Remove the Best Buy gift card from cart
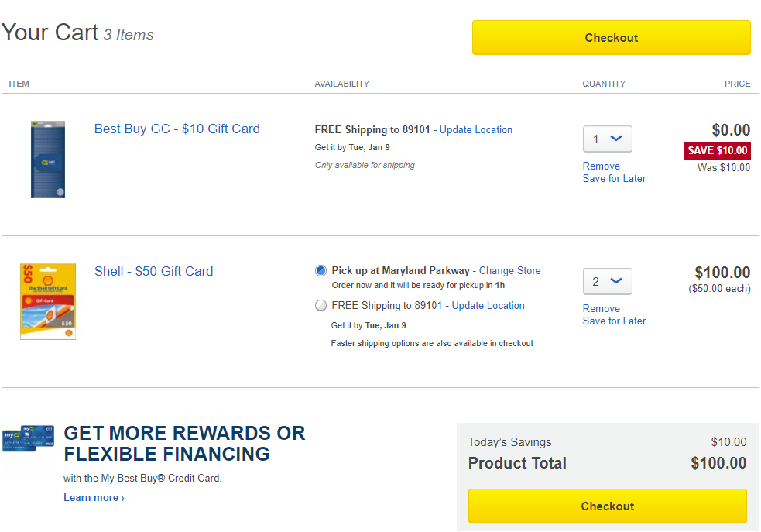761x532 pixels. point(602,166)
